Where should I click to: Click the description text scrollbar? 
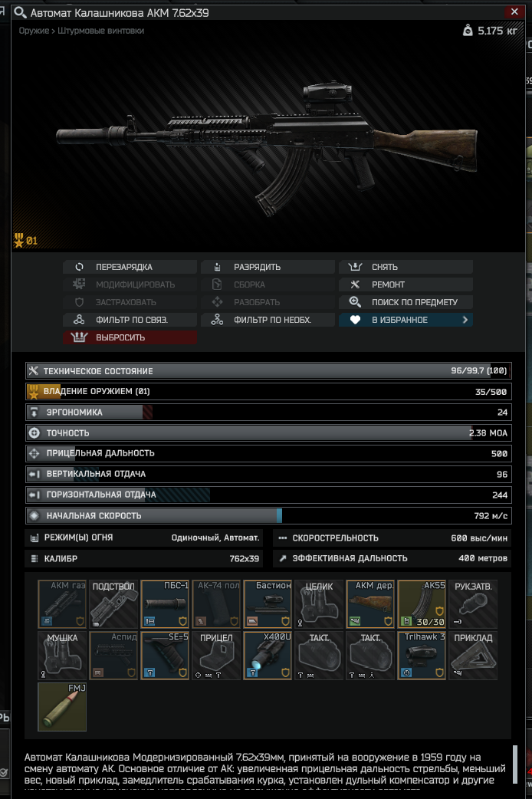click(x=515, y=764)
